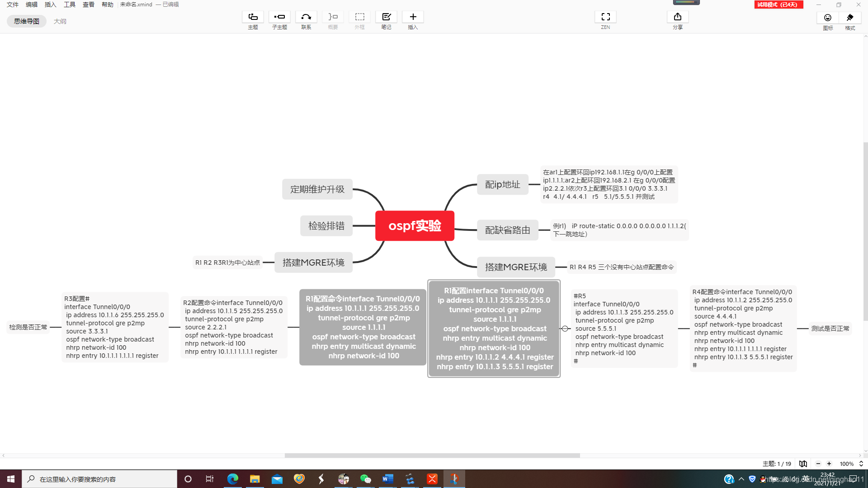868x488 pixels.
Task: Select the 测试是否正常 leaf node
Action: point(830,328)
